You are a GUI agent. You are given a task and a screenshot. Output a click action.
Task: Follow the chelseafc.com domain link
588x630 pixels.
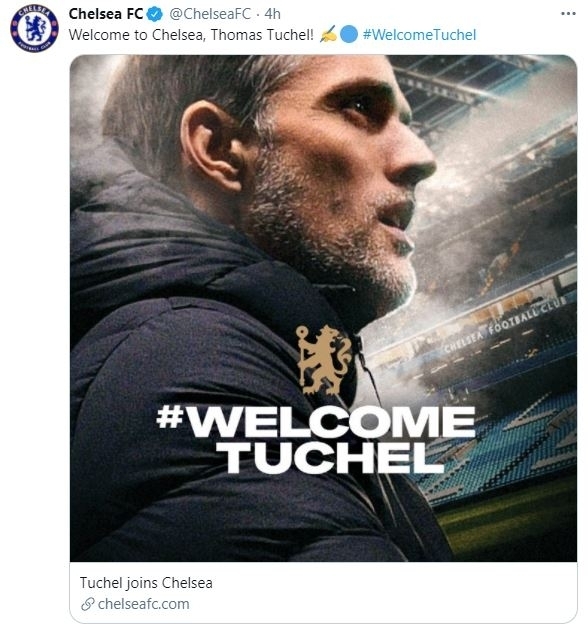[143, 604]
